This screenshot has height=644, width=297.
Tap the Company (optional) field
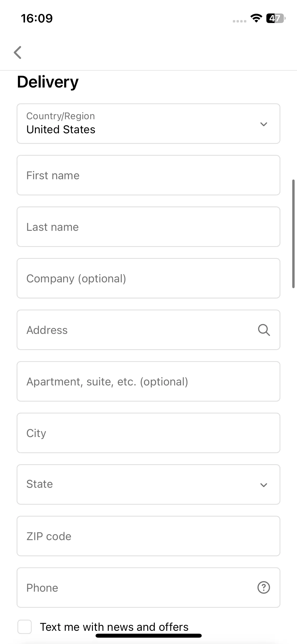coord(148,278)
